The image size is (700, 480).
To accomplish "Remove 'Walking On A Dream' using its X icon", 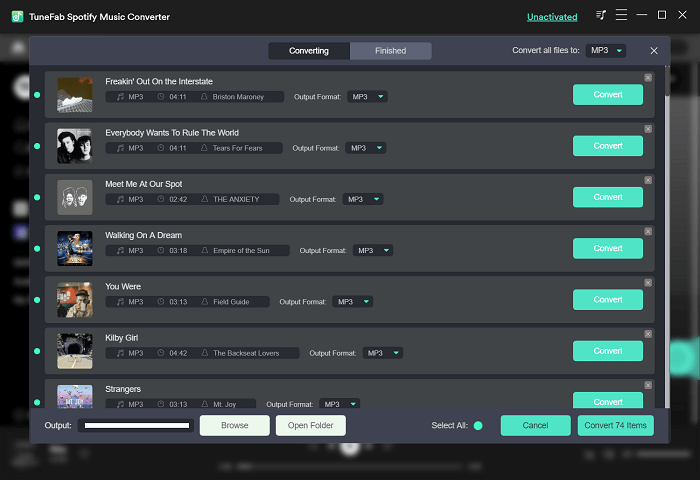I will coord(647,231).
